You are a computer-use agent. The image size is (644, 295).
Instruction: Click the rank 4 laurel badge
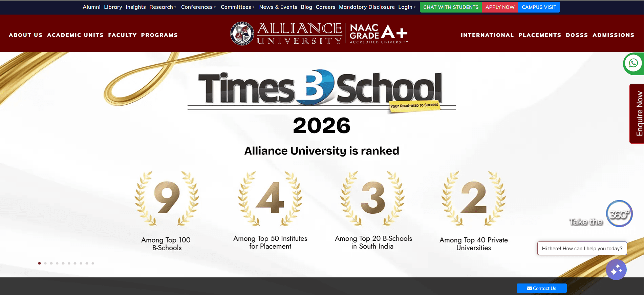(270, 198)
